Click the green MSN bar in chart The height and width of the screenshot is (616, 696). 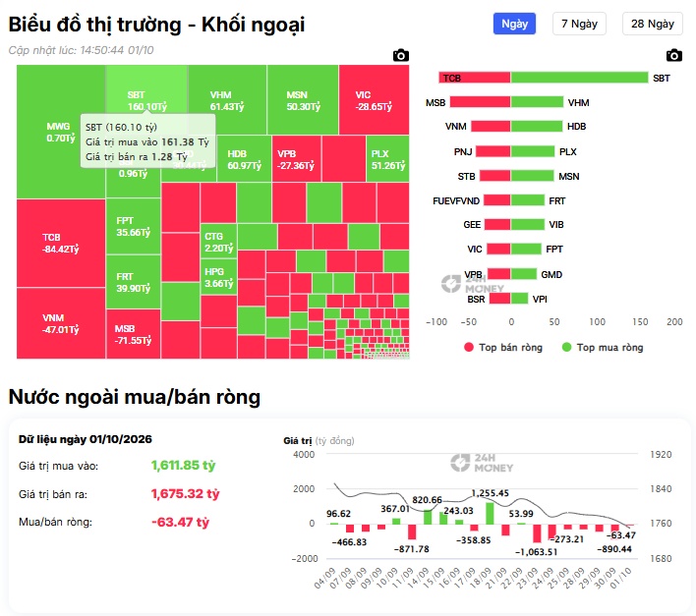[532, 176]
